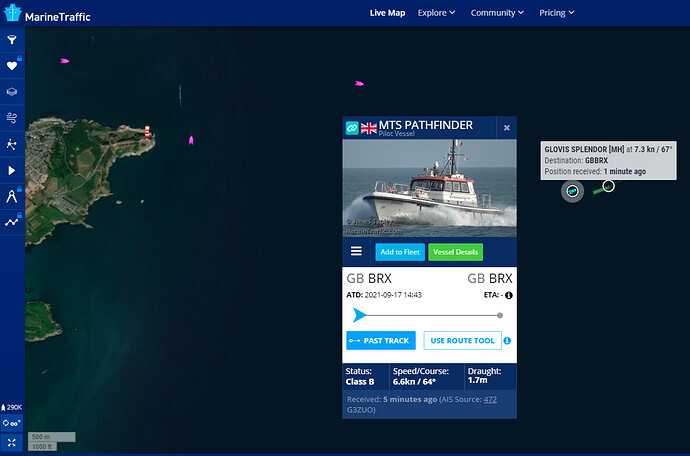The image size is (690, 456).
Task: Click the PAST TRACK button
Action: click(x=381, y=341)
